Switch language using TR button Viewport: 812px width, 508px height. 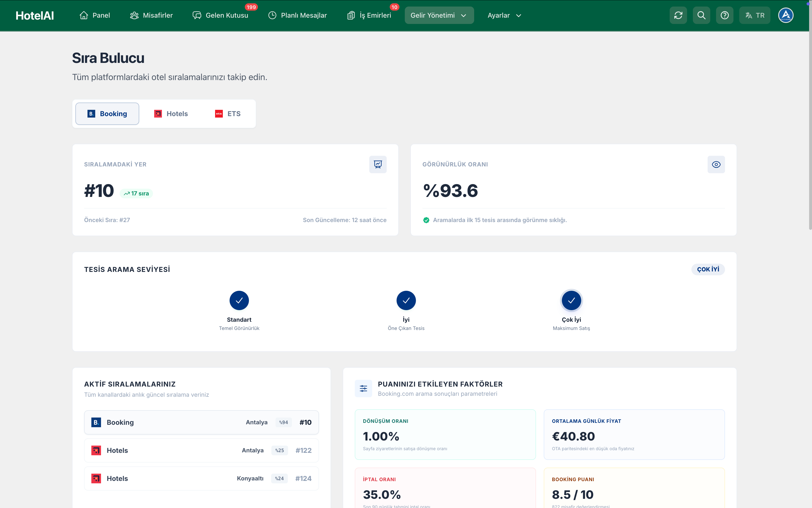755,15
